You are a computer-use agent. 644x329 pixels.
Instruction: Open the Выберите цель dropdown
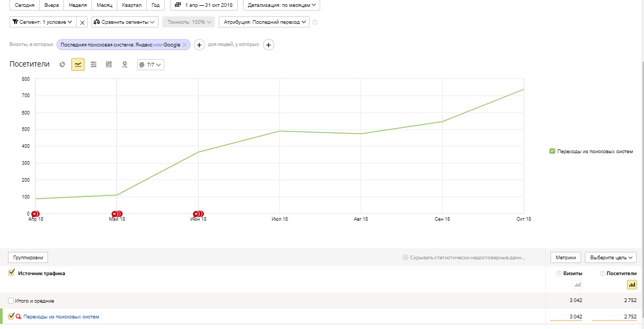point(610,257)
